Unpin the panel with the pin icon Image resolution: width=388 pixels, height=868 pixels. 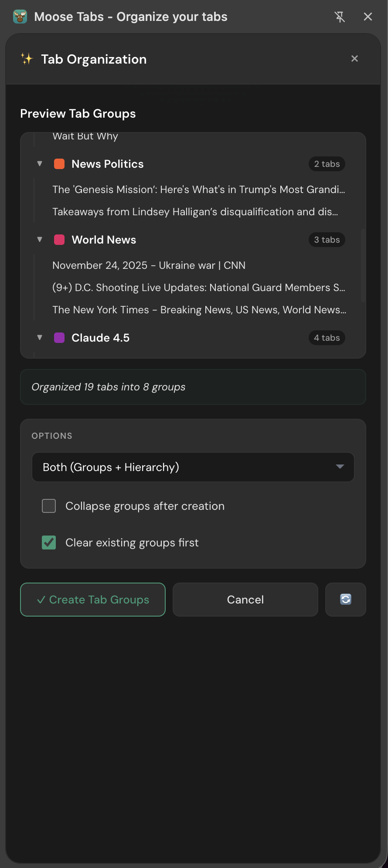click(340, 17)
